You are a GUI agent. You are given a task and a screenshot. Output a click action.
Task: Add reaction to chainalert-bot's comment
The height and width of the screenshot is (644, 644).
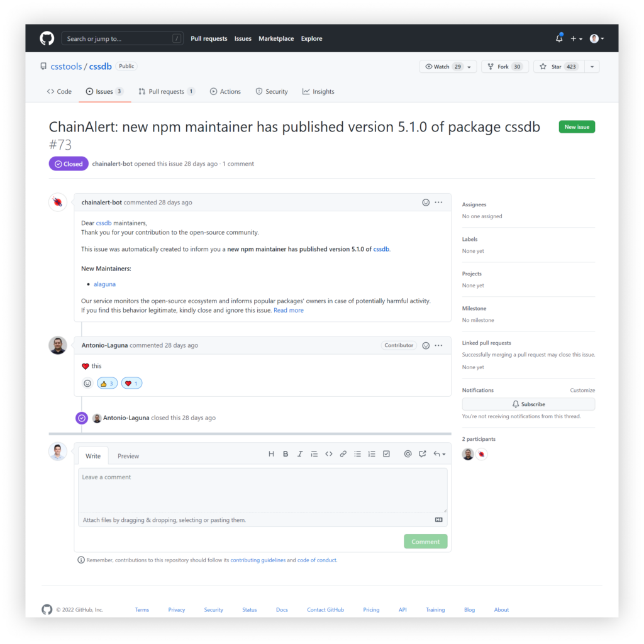pyautogui.click(x=426, y=202)
